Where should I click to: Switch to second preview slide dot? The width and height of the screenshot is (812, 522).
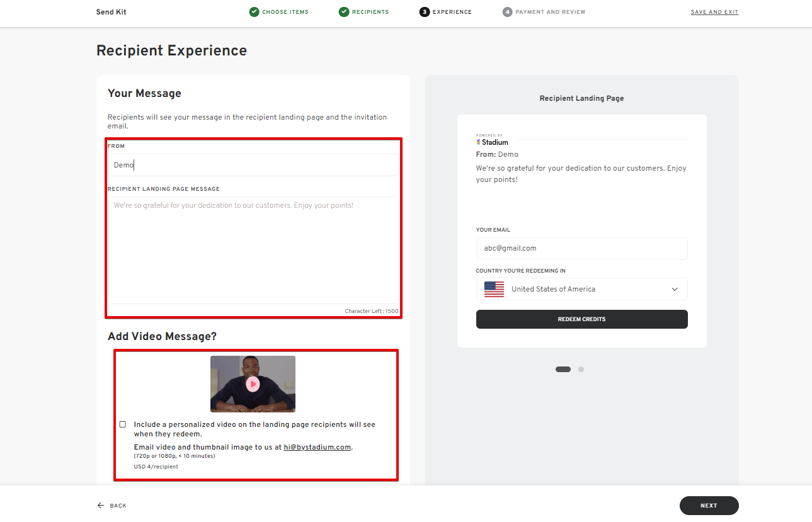click(x=581, y=370)
